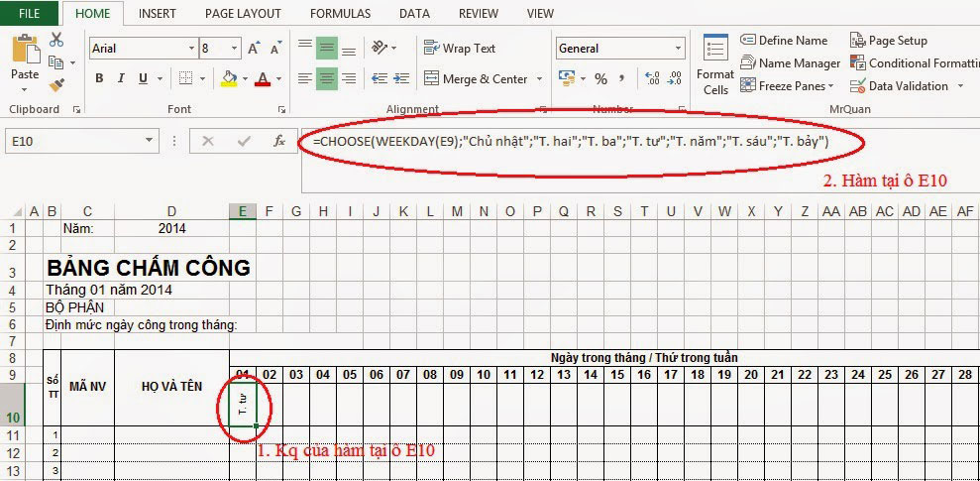Select cell D1 containing 2014
This screenshot has height=481, width=980.
click(171, 228)
